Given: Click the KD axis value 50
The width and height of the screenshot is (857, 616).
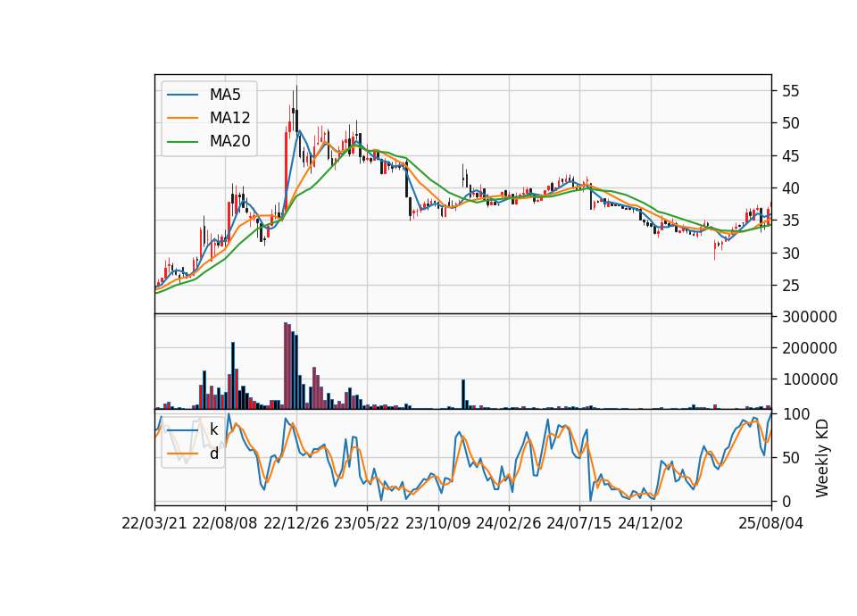Looking at the screenshot, I should tap(791, 457).
